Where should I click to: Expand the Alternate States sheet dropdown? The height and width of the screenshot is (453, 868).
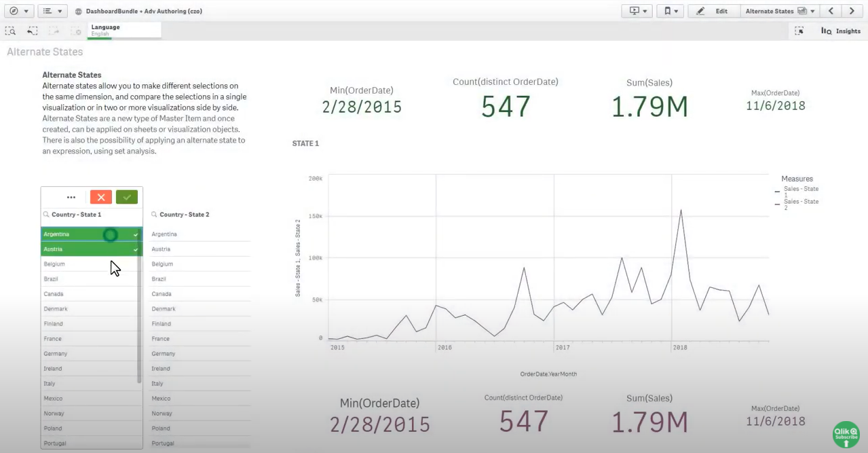780,11
